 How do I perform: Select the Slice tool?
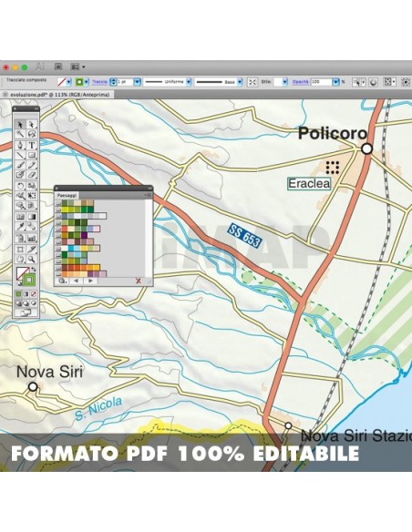(x=32, y=250)
